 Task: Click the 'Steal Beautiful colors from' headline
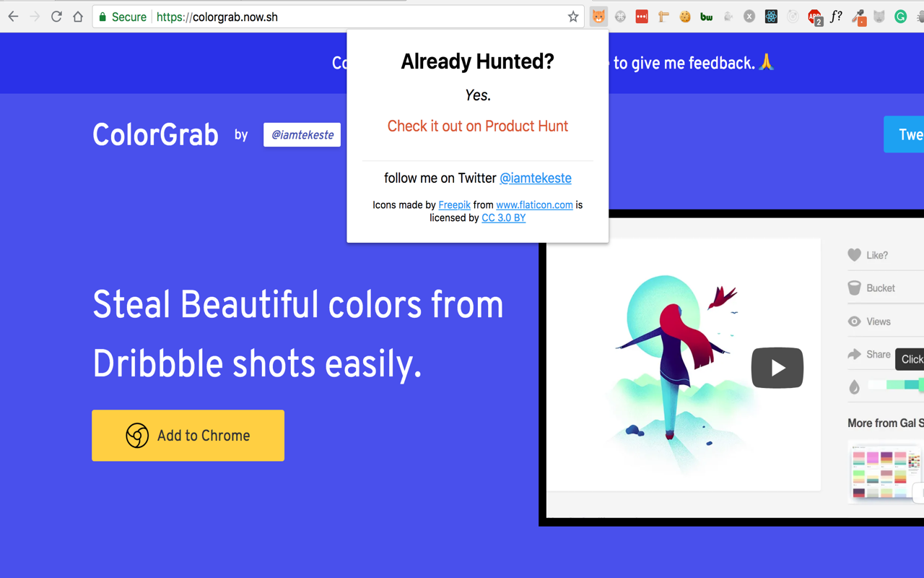(297, 305)
